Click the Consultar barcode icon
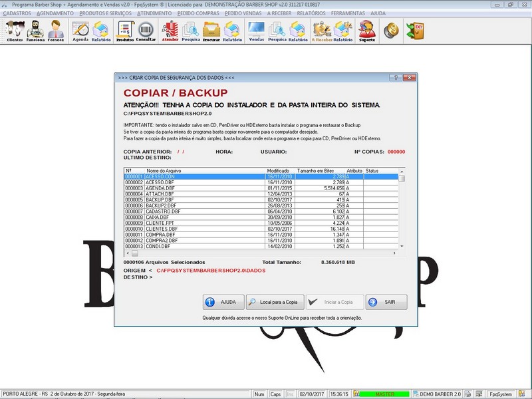532x399 pixels. [x=146, y=31]
